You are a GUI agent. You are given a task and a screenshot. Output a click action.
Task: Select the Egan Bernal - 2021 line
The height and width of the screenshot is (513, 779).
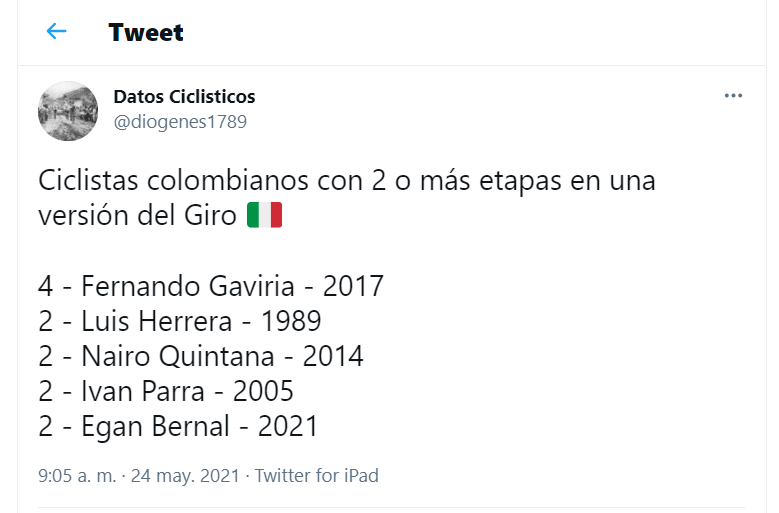point(178,427)
